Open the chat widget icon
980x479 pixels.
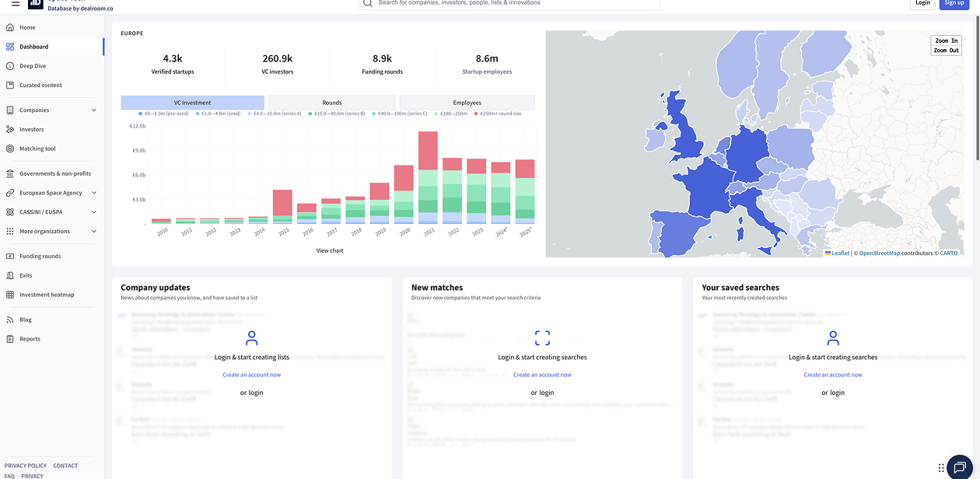pos(960,467)
